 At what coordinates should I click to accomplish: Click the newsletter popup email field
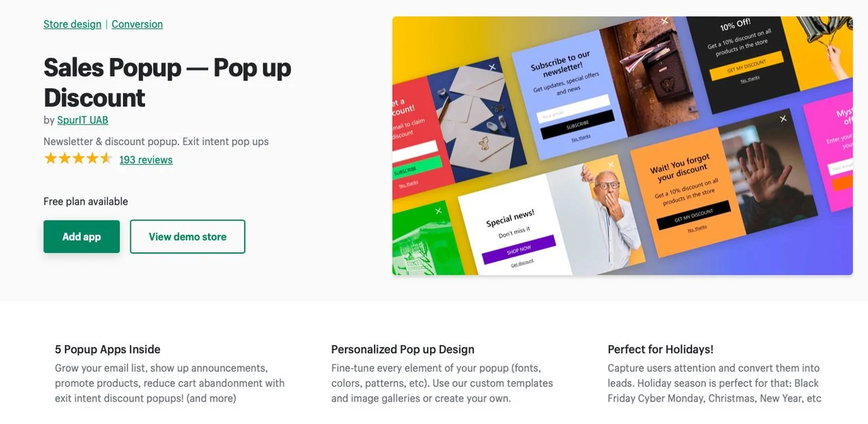pos(573,109)
